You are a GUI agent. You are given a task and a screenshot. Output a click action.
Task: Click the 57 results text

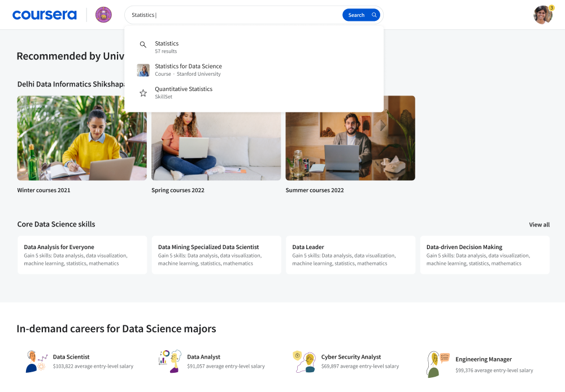(x=166, y=51)
